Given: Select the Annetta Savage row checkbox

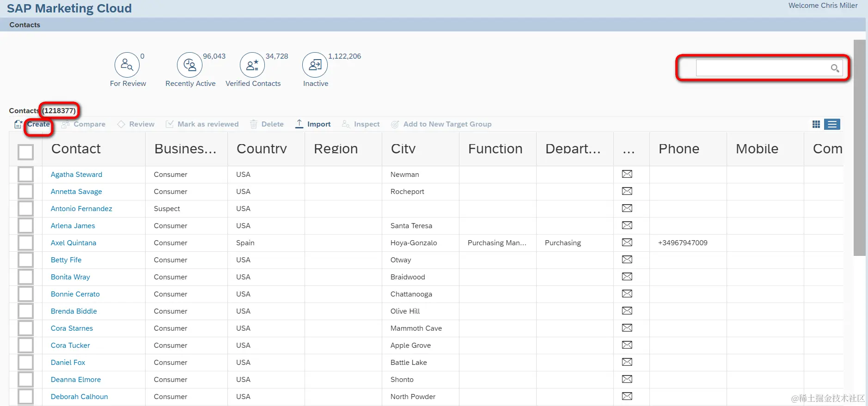Looking at the screenshot, I should pos(25,192).
